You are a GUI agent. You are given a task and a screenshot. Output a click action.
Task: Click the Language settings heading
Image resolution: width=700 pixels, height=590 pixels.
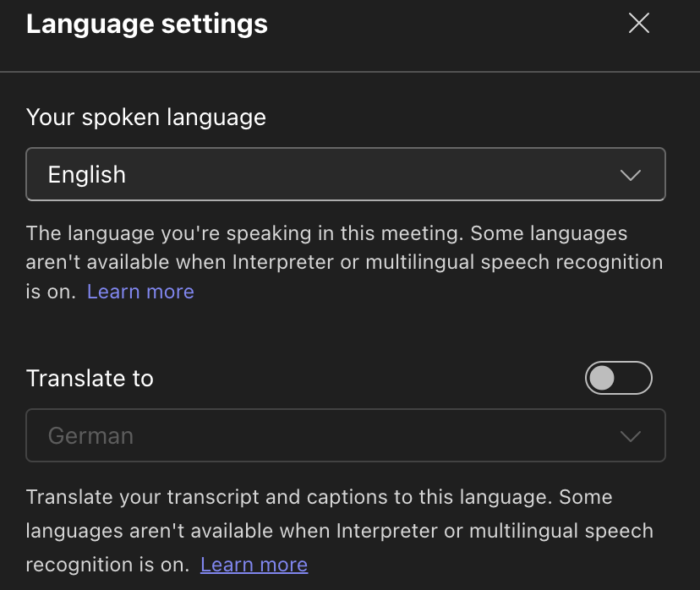147,24
